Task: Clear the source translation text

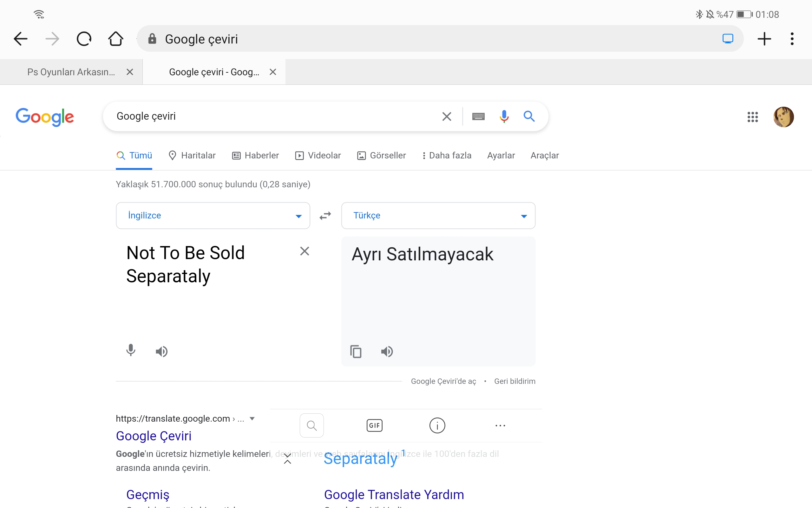Action: tap(304, 251)
